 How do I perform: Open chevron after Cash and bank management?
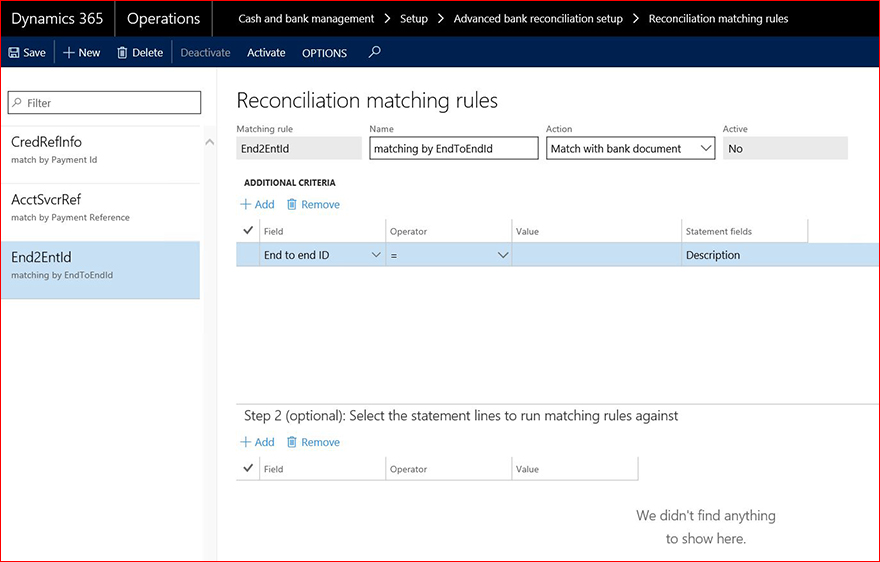click(x=387, y=19)
